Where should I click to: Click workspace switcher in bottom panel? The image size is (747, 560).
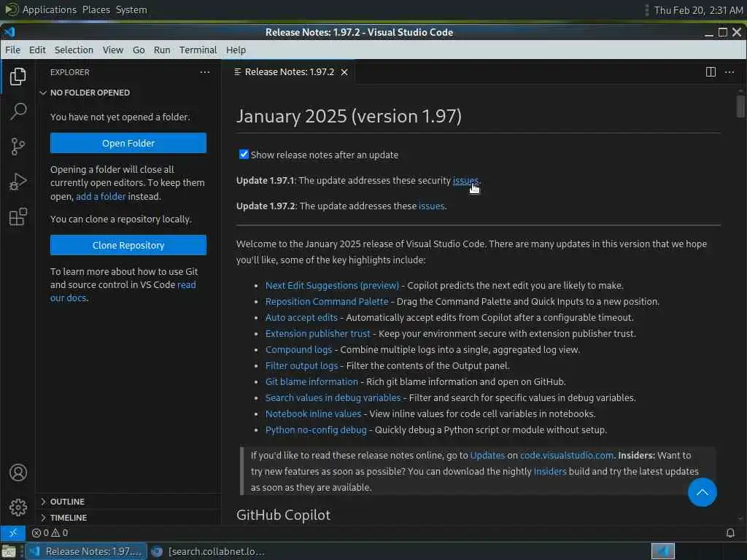[x=663, y=551]
